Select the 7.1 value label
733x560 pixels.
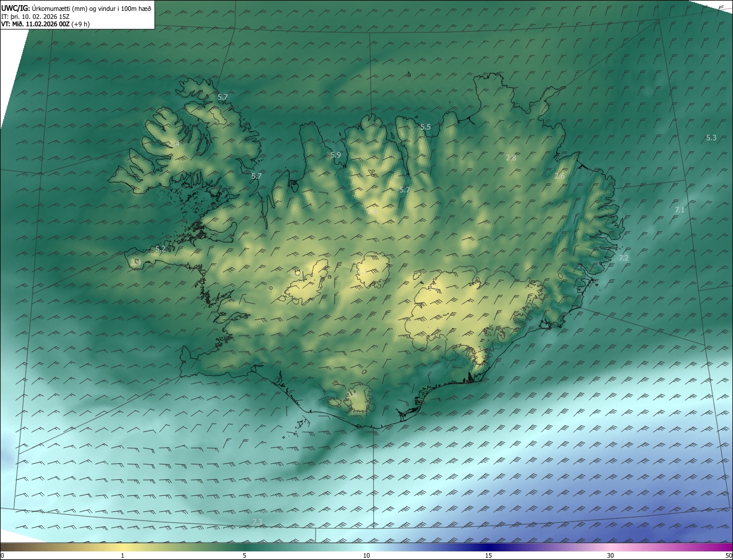(x=680, y=210)
